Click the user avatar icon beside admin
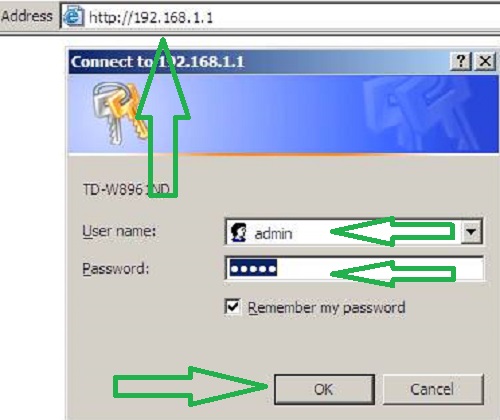Viewport: 500px width, 420px height. [239, 232]
